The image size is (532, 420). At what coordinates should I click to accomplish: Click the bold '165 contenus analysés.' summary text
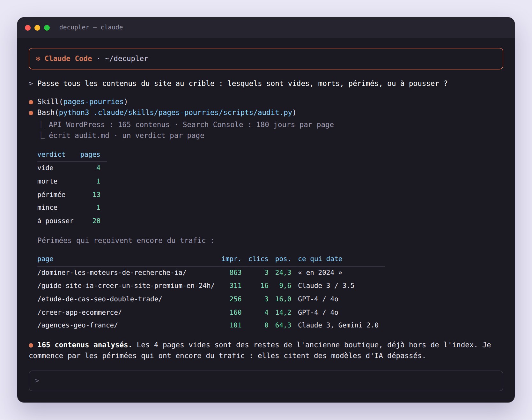pos(85,345)
